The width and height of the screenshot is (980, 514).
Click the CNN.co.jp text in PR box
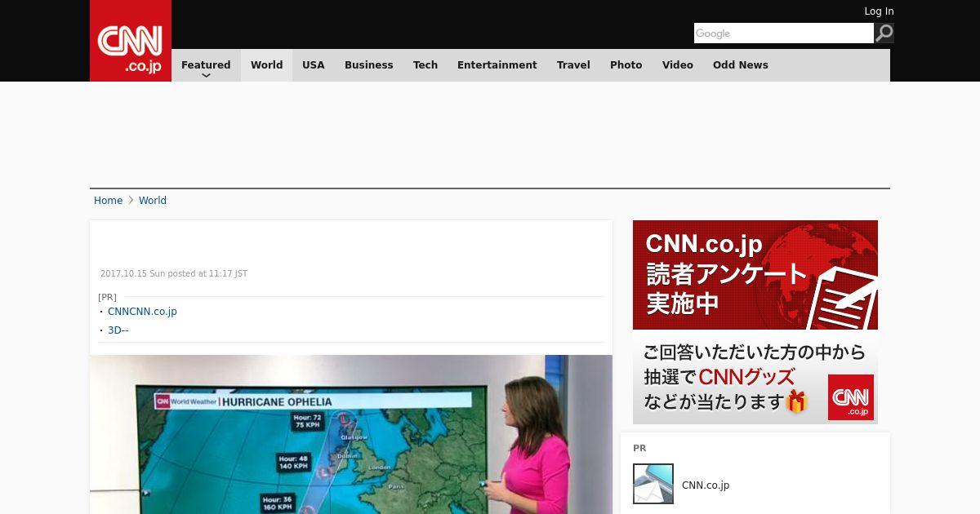706,485
